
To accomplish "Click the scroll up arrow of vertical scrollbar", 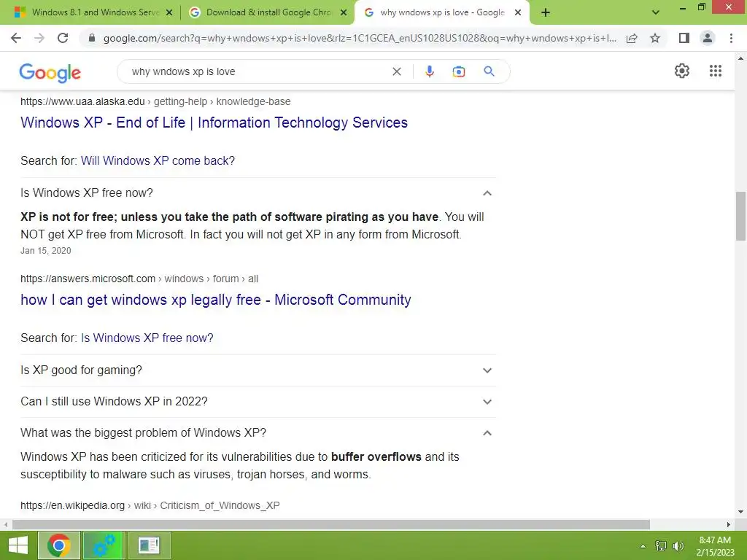I will [x=740, y=58].
